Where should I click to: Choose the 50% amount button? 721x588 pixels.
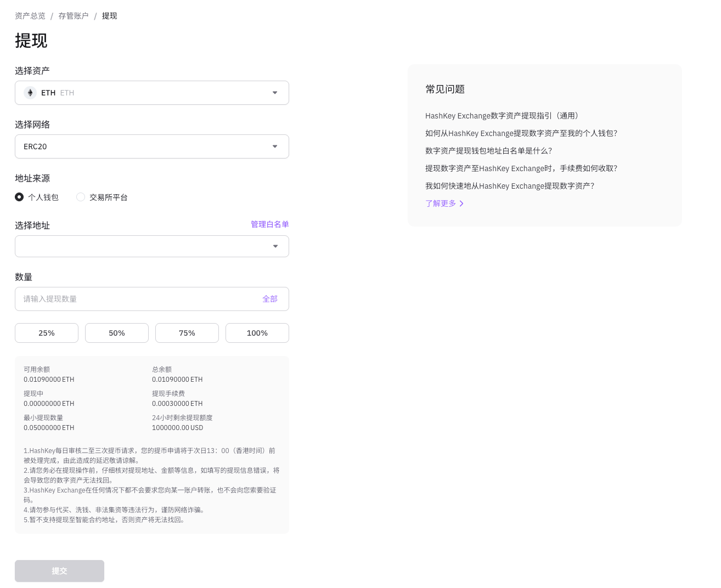[117, 333]
